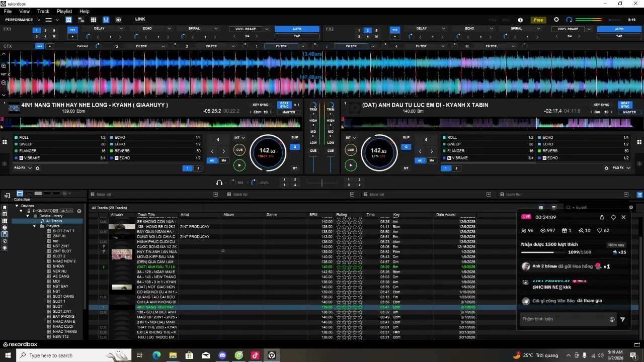This screenshot has width=644, height=362.
Task: Open the recording panel icon in toolbar
Action: 118,20
